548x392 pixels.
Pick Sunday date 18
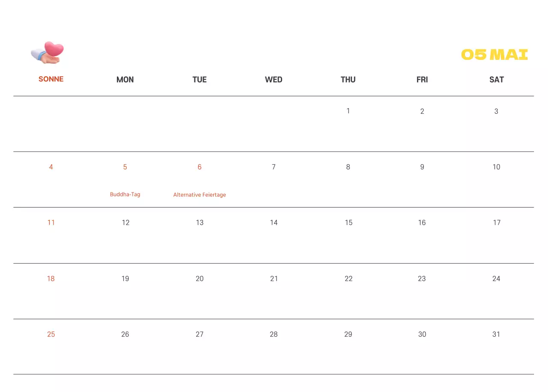[51, 279]
